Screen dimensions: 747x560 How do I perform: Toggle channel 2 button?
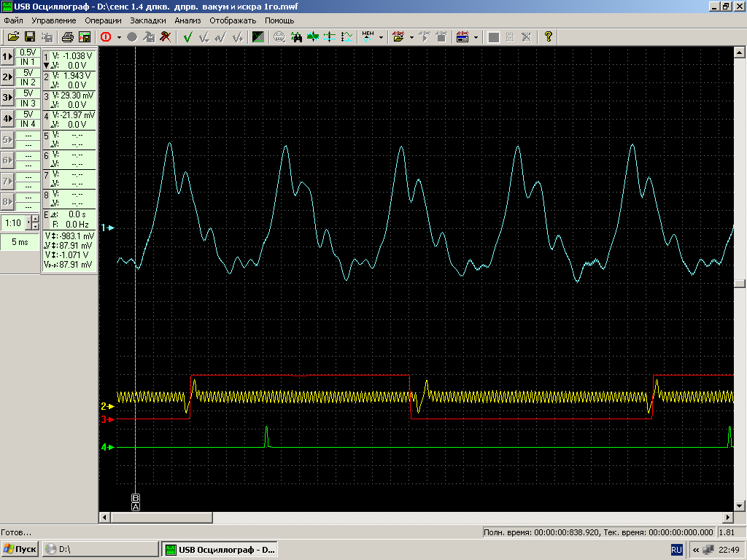pos(7,77)
